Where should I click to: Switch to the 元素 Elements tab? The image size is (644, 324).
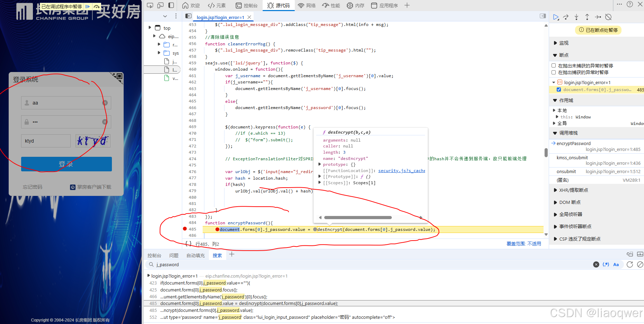[x=217, y=6]
